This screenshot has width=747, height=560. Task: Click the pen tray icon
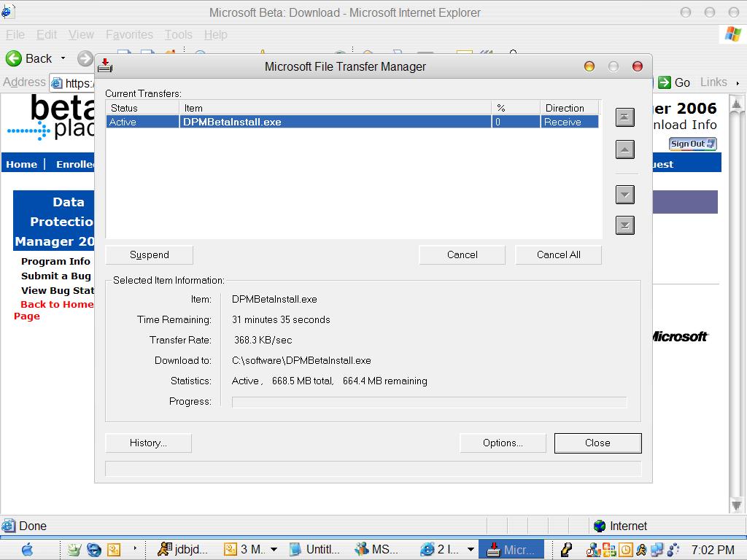tap(566, 550)
